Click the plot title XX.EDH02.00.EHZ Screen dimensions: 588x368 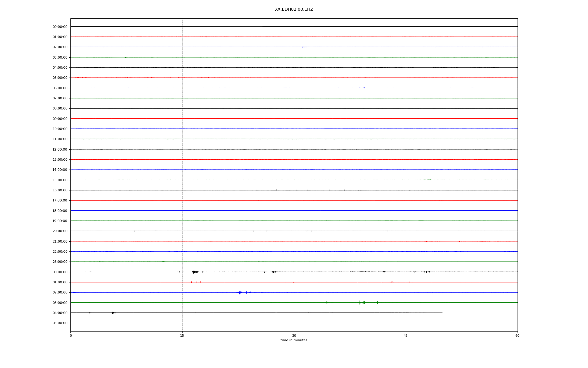coord(294,10)
